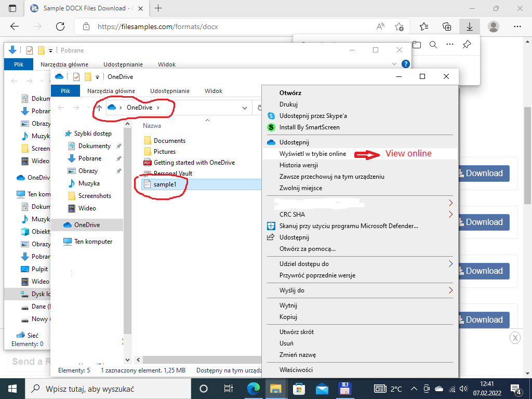Open Edge Collections icon
This screenshot has height=399, width=532.
pyautogui.click(x=447, y=26)
